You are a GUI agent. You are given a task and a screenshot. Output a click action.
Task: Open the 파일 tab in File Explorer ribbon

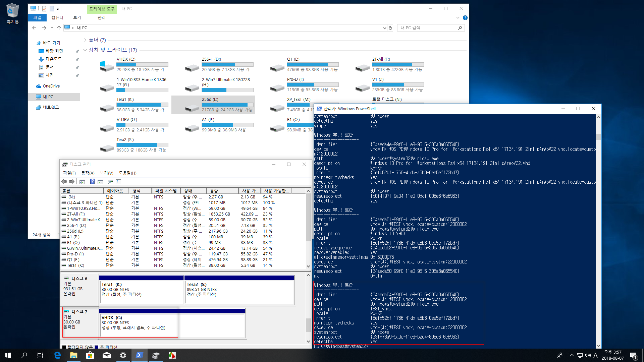pyautogui.click(x=37, y=17)
